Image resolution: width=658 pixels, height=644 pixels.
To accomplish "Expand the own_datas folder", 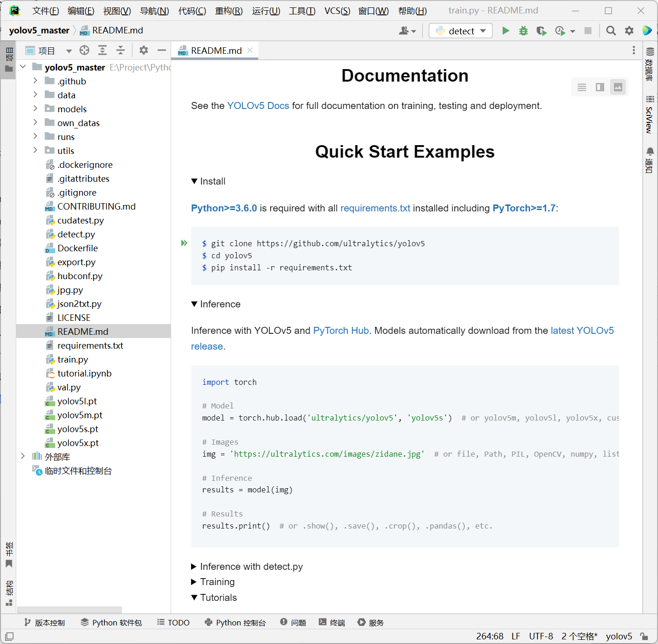I will click(35, 122).
